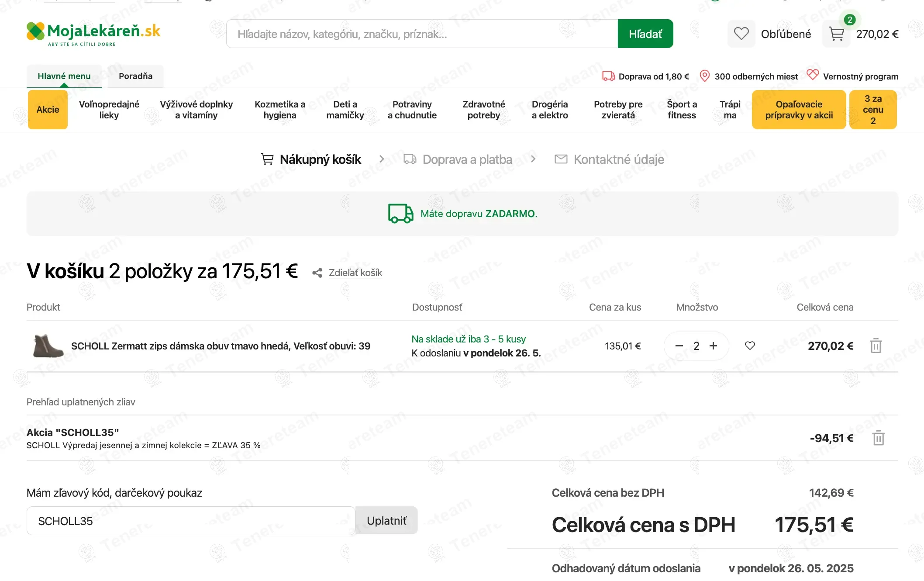Click the Doprava a platba truck icon
The height and width of the screenshot is (581, 924).
pos(410,159)
